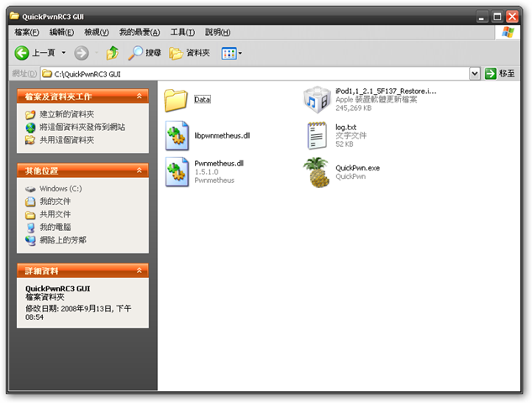Open the 工具(T) menu

click(x=182, y=32)
